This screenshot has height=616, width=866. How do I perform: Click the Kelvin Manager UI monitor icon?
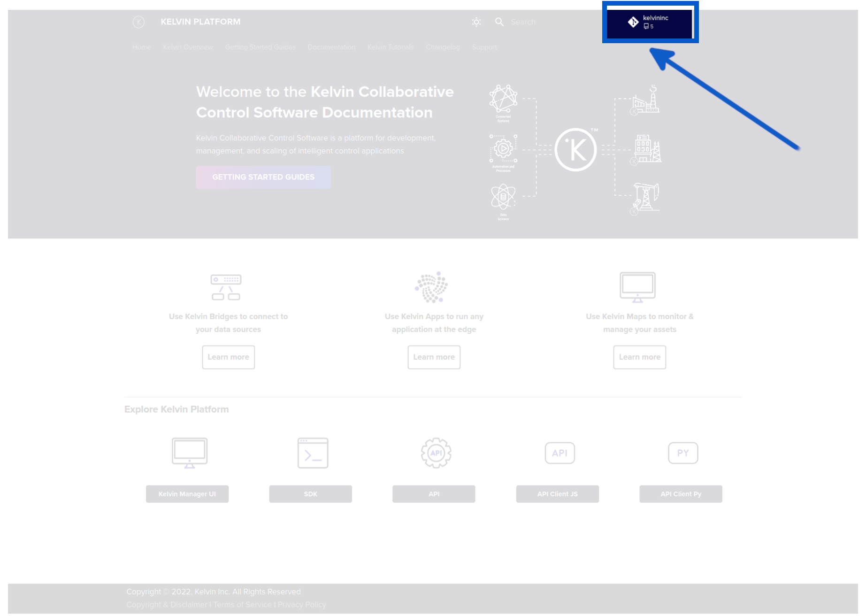[189, 453]
